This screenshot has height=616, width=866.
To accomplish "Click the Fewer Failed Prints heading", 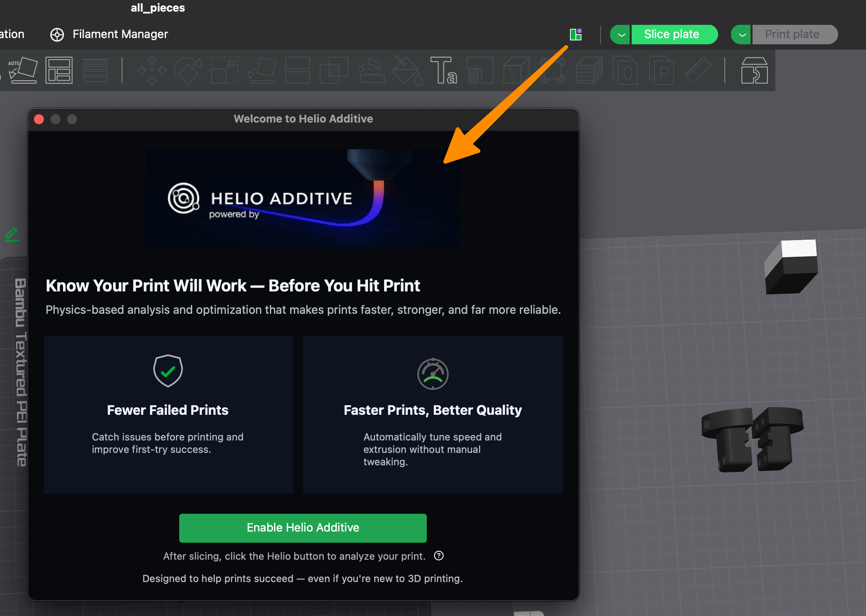I will tap(168, 410).
